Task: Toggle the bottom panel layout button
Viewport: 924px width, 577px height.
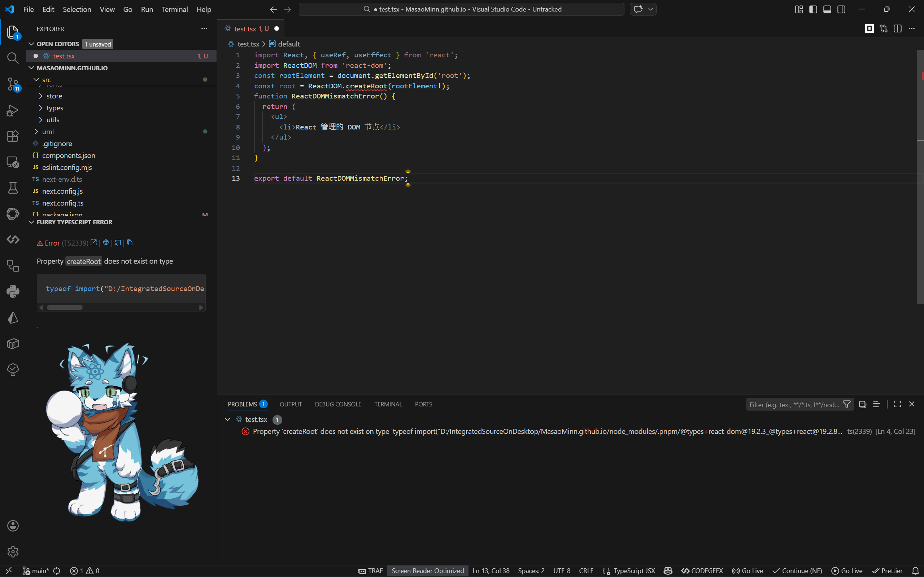Action: click(x=827, y=9)
